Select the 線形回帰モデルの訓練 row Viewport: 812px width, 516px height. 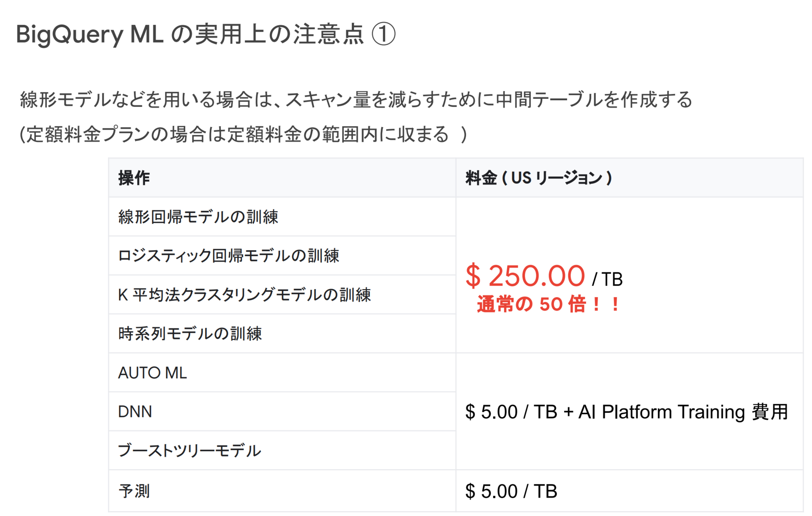pyautogui.click(x=282, y=216)
